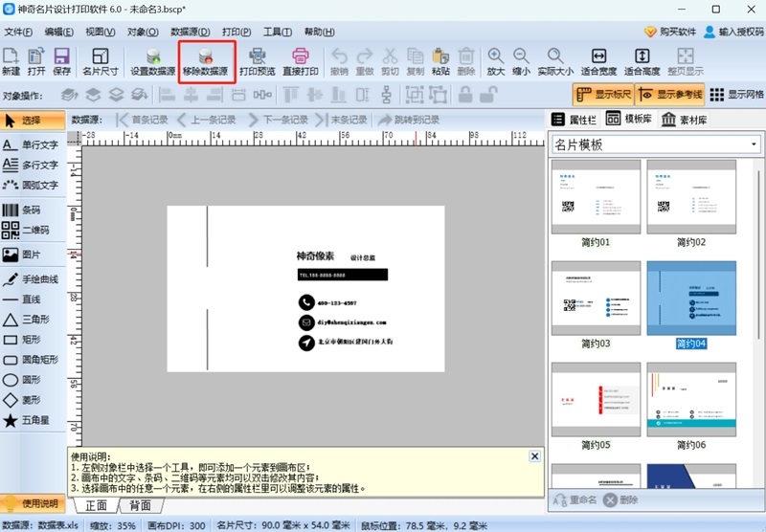
Task: Open the 工具(T) menu
Action: [278, 32]
